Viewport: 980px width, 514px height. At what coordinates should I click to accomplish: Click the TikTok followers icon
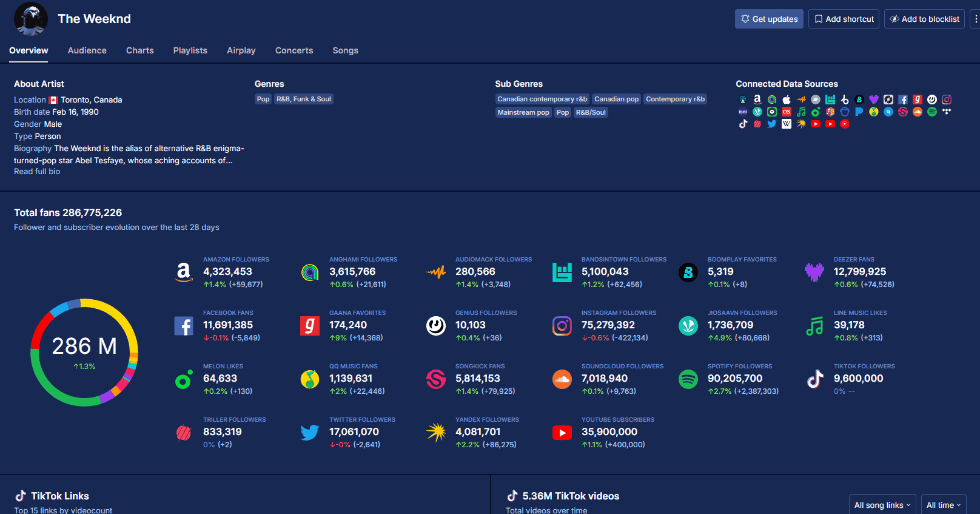(814, 379)
